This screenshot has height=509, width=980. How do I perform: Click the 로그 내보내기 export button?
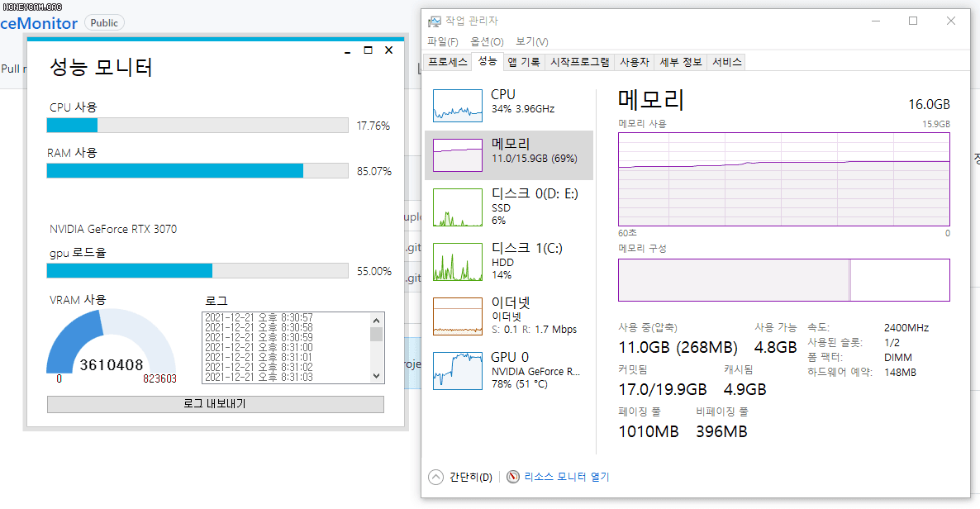coord(216,404)
